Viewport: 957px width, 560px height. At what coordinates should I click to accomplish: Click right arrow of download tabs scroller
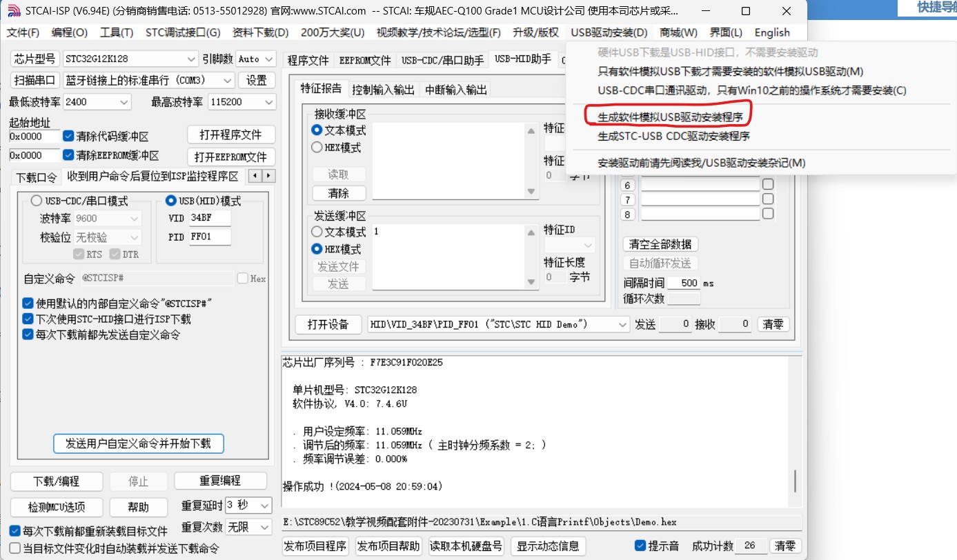(x=269, y=176)
